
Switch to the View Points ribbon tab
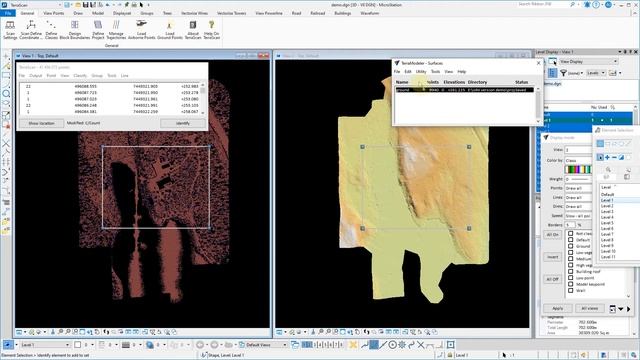click(54, 13)
